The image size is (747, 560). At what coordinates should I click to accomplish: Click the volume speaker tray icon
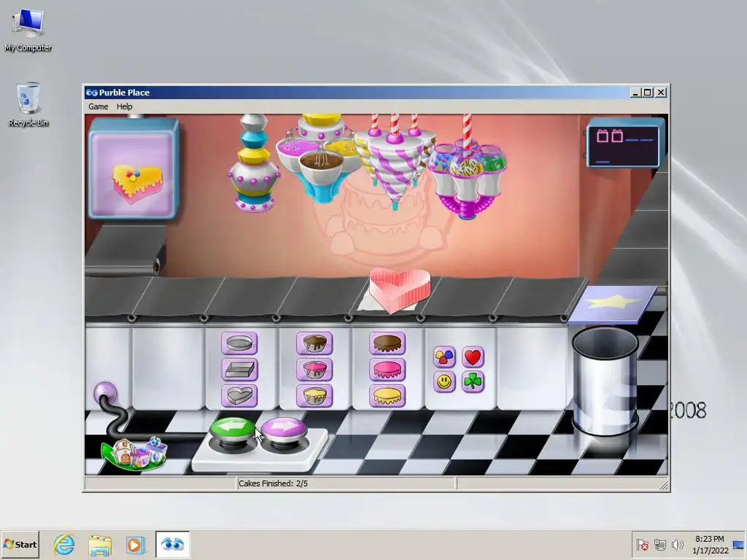pyautogui.click(x=677, y=544)
